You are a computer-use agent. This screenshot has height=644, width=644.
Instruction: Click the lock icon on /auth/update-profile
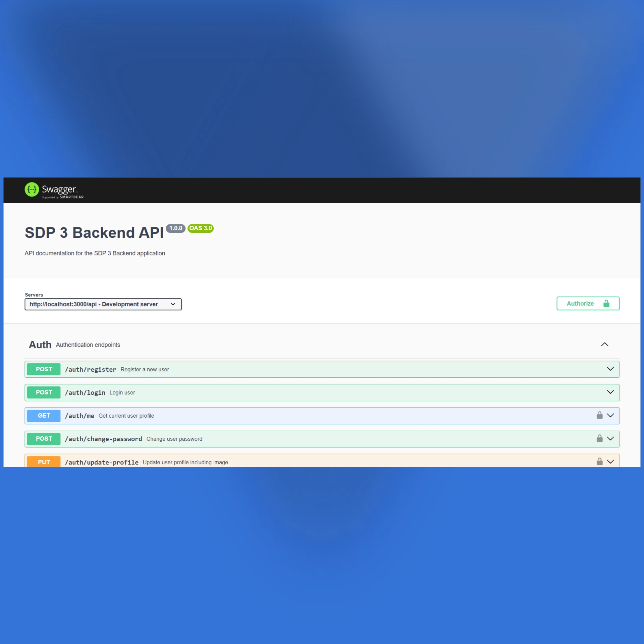(x=599, y=462)
